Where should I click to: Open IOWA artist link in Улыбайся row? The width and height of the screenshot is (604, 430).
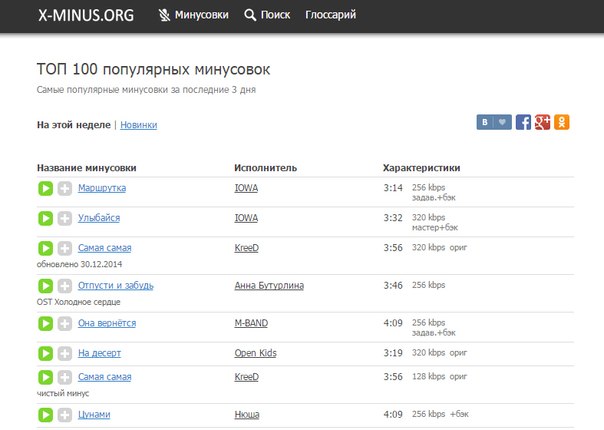point(247,218)
